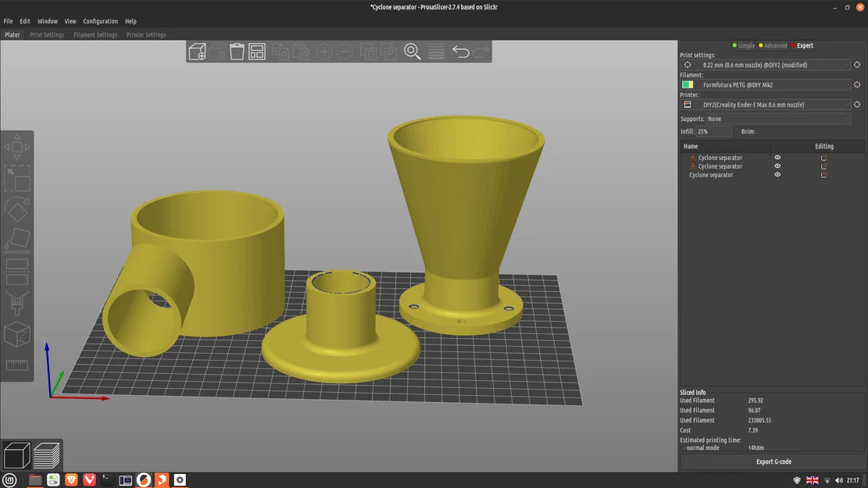This screenshot has height=488, width=868.
Task: Delete all objects using the trash icon
Action: 237,51
